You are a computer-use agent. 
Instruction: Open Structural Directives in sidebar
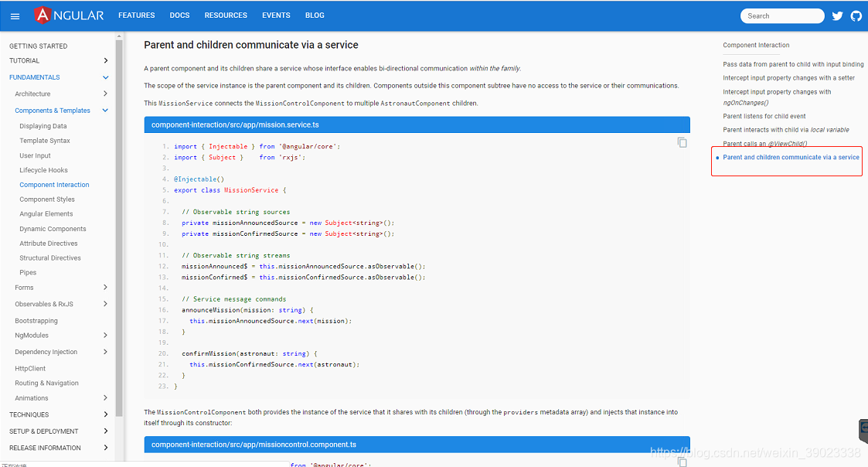[50, 258]
